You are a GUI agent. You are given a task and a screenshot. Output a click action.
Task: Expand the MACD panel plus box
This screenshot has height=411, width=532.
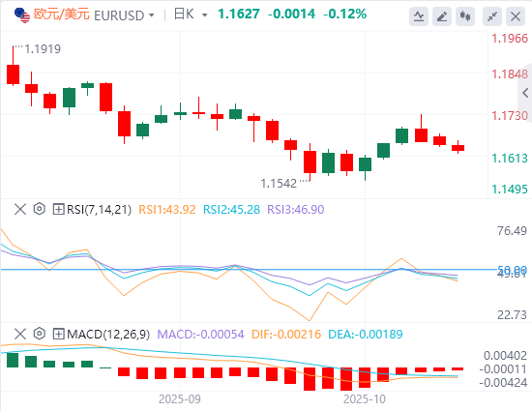pyautogui.click(x=58, y=334)
